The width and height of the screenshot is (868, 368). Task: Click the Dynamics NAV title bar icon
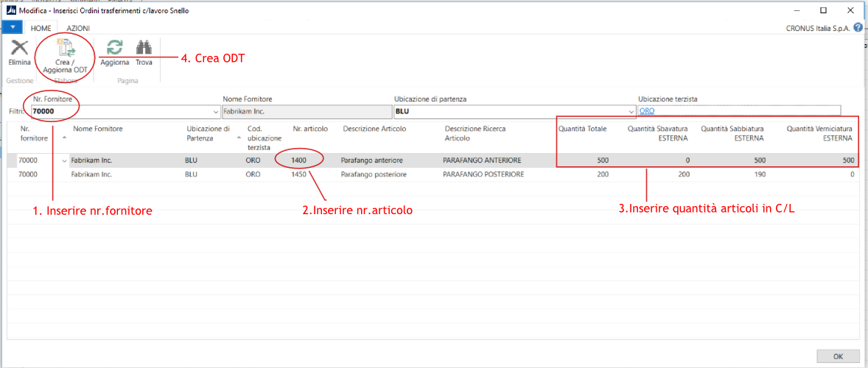[x=10, y=10]
